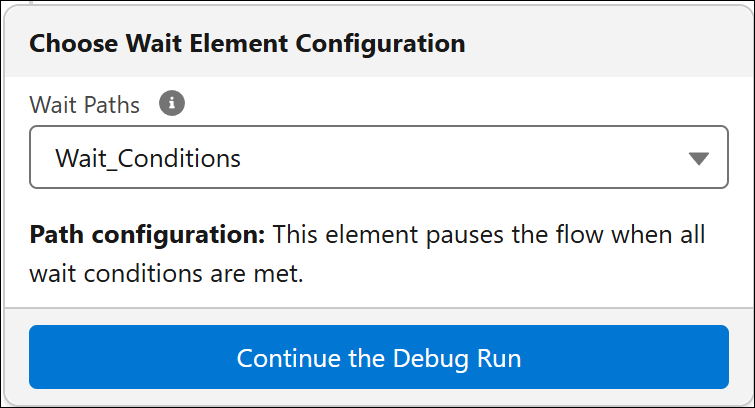Click the bold Path configuration label
Image resolution: width=755 pixels, height=408 pixels.
pyautogui.click(x=147, y=235)
